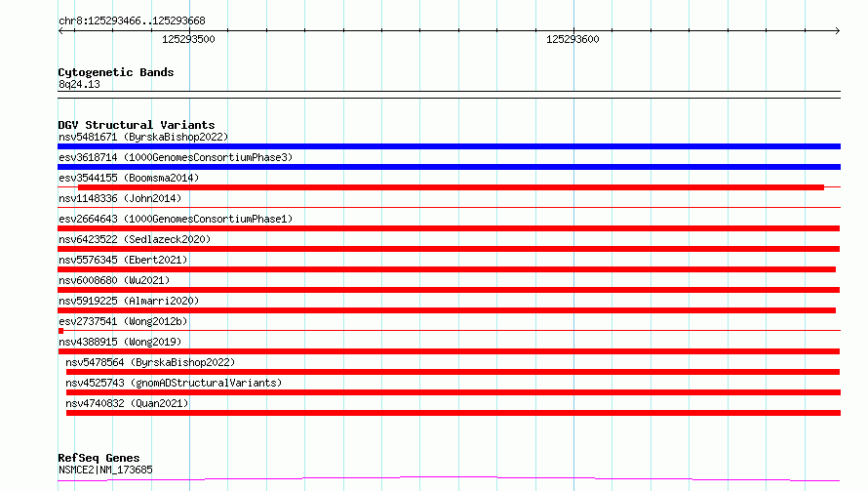Screen dimensions: 868x491
Task: Click the red bar under nsv4388915
Action: pos(449,351)
